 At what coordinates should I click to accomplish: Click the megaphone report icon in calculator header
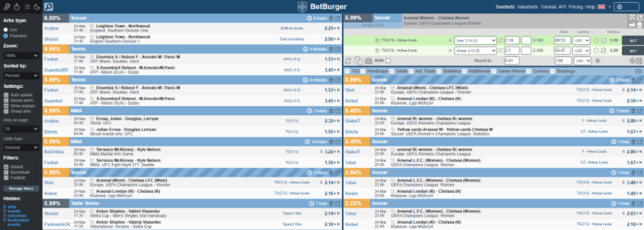[632, 25]
